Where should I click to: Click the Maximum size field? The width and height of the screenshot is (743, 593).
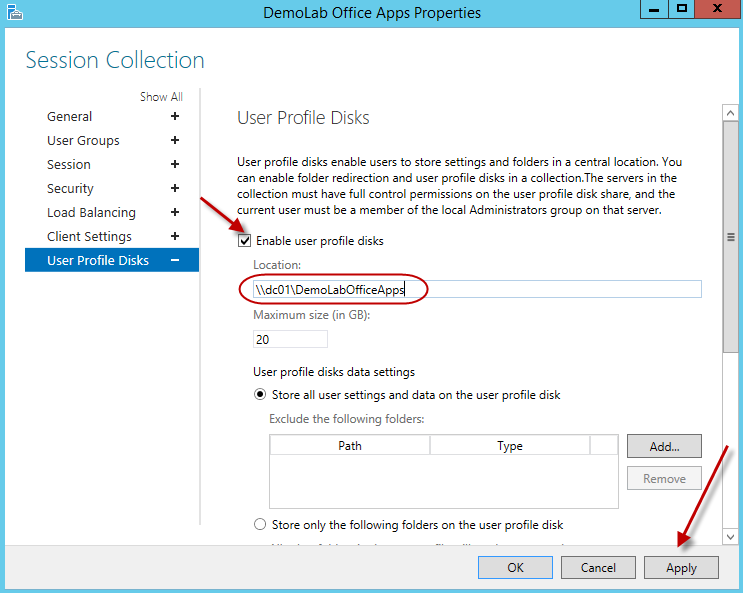[x=291, y=339]
